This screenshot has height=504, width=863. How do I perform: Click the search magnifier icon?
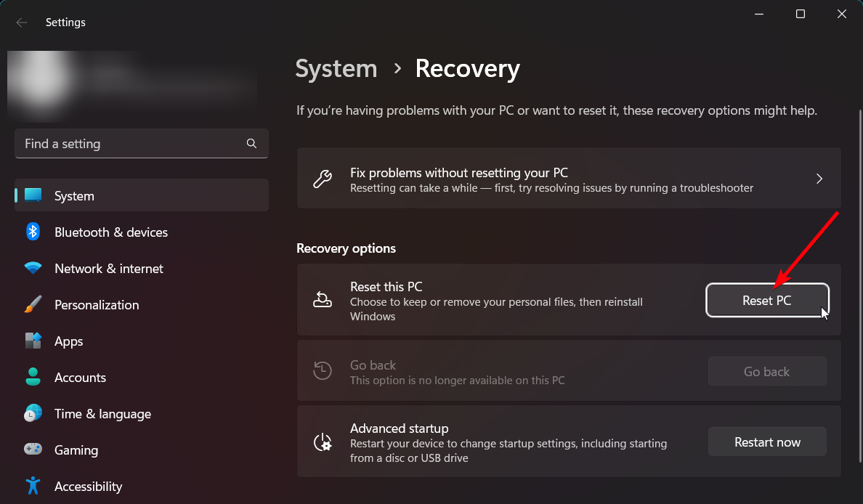coord(251,144)
